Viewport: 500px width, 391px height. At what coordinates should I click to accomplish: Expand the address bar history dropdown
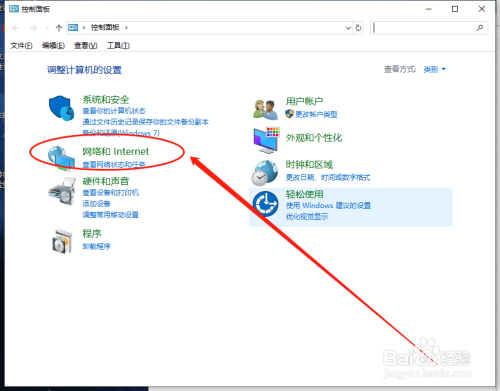point(348,28)
